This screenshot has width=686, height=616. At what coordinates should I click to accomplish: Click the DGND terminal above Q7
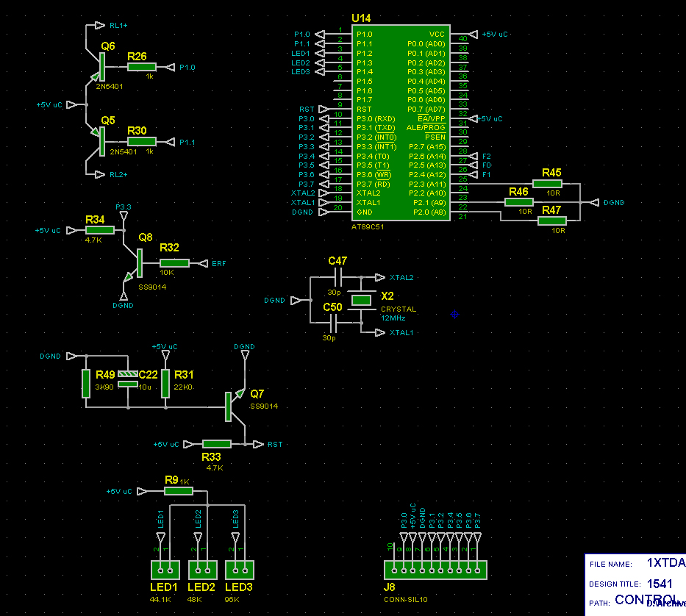[245, 356]
